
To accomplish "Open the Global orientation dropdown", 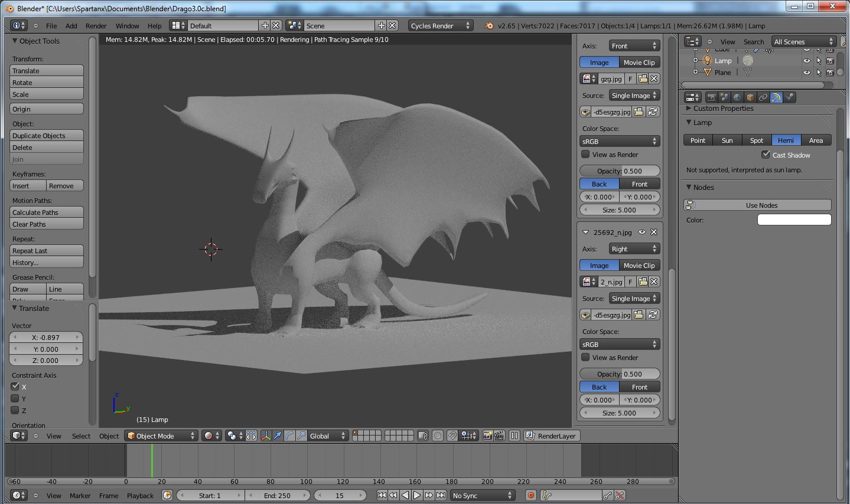I will pos(328,436).
